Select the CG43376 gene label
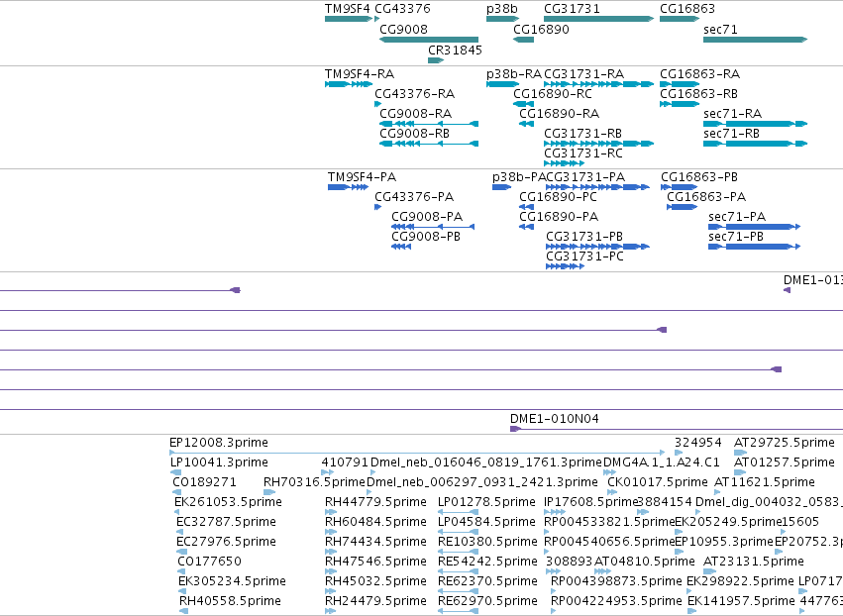 pyautogui.click(x=403, y=9)
